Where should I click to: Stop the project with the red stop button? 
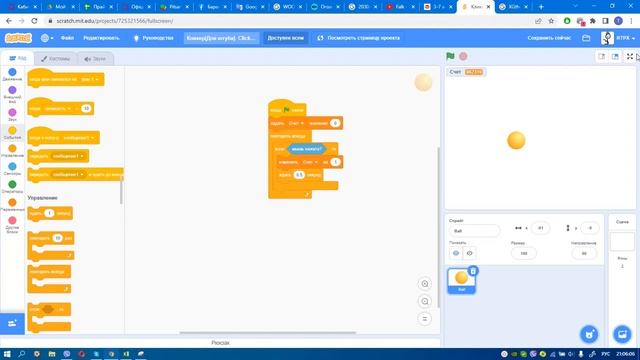463,56
